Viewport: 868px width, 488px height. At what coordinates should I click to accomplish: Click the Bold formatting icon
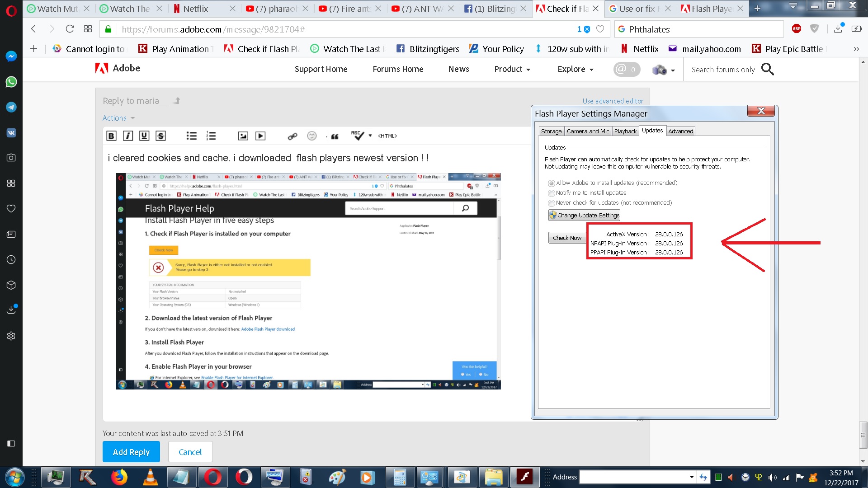tap(112, 136)
